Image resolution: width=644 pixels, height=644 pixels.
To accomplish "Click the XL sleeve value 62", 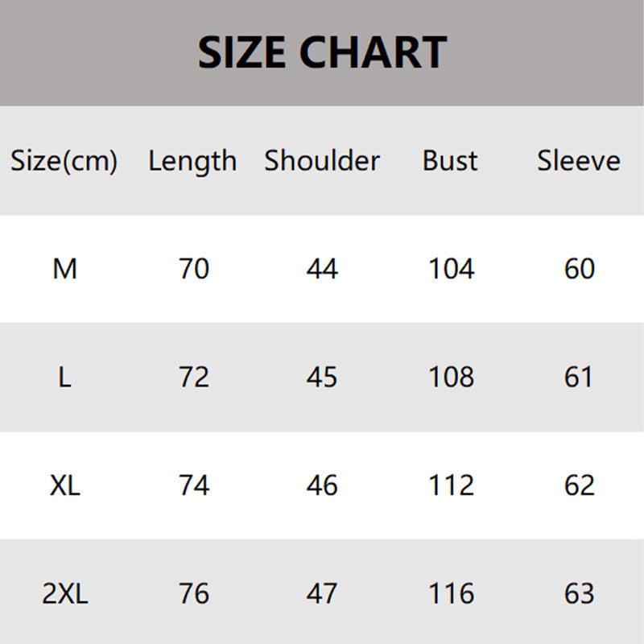I will [x=579, y=486].
